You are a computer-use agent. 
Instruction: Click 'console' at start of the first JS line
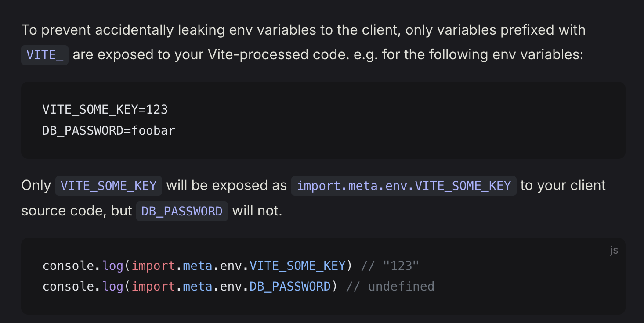point(69,266)
